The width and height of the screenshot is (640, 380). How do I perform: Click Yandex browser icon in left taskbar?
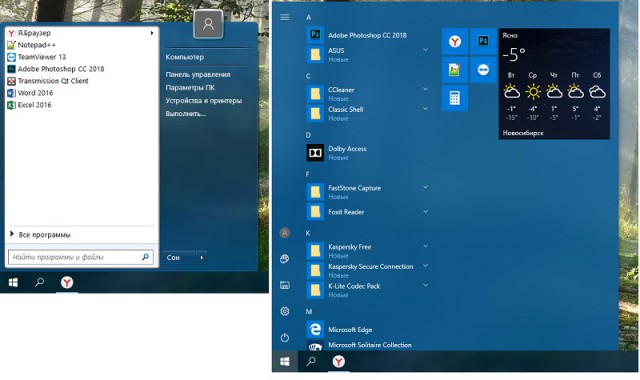(67, 282)
